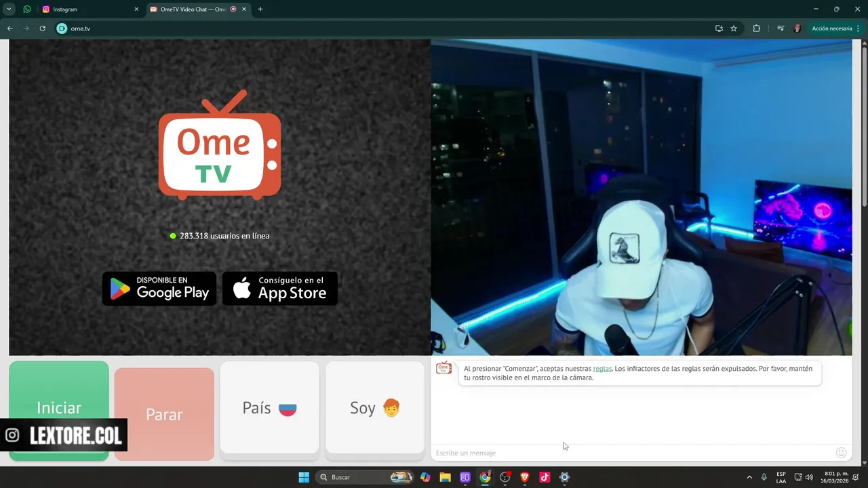Viewport: 868px width, 488px height.
Task: Click the tab recording indicator on OmeTV tab
Action: 233,9
